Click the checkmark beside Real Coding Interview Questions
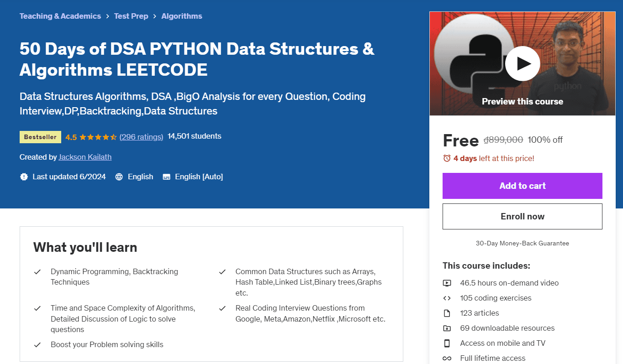 coord(222,308)
